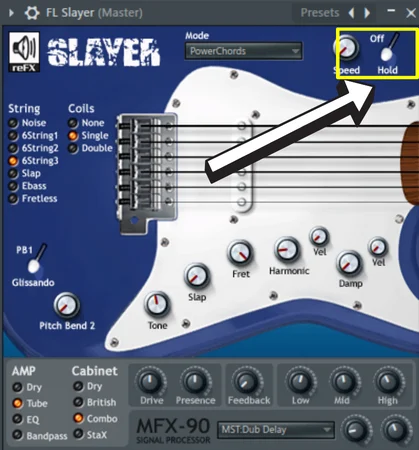Click the Tone knob
419x450 pixels.
tap(157, 304)
